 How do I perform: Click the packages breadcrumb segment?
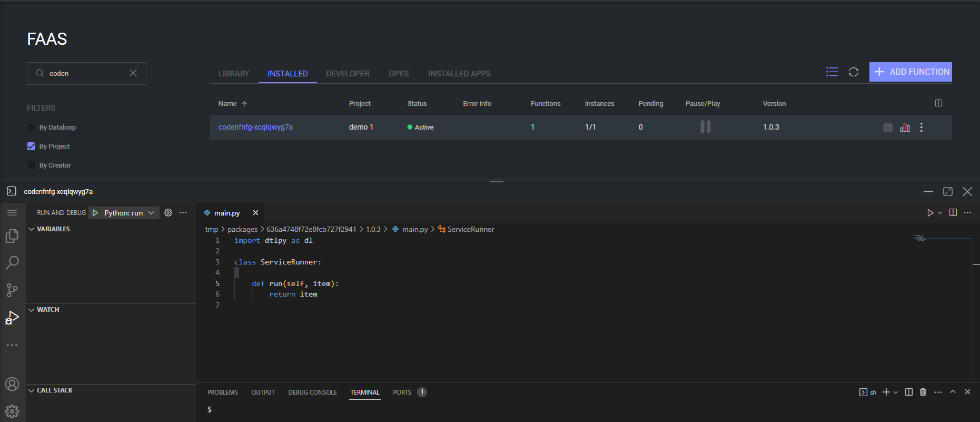click(x=242, y=229)
